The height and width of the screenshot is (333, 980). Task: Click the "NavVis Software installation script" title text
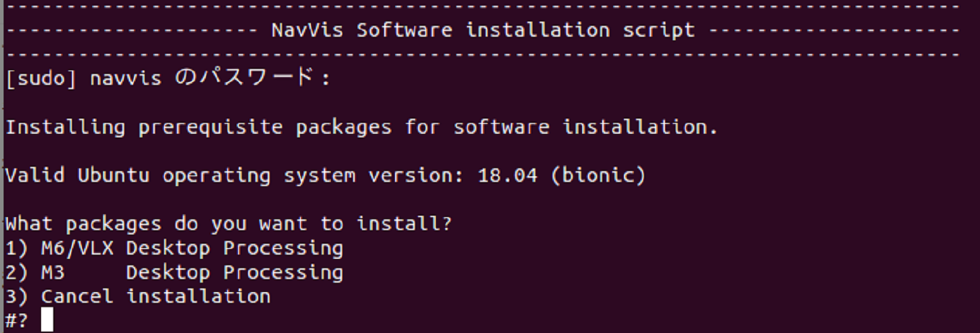pyautogui.click(x=483, y=30)
